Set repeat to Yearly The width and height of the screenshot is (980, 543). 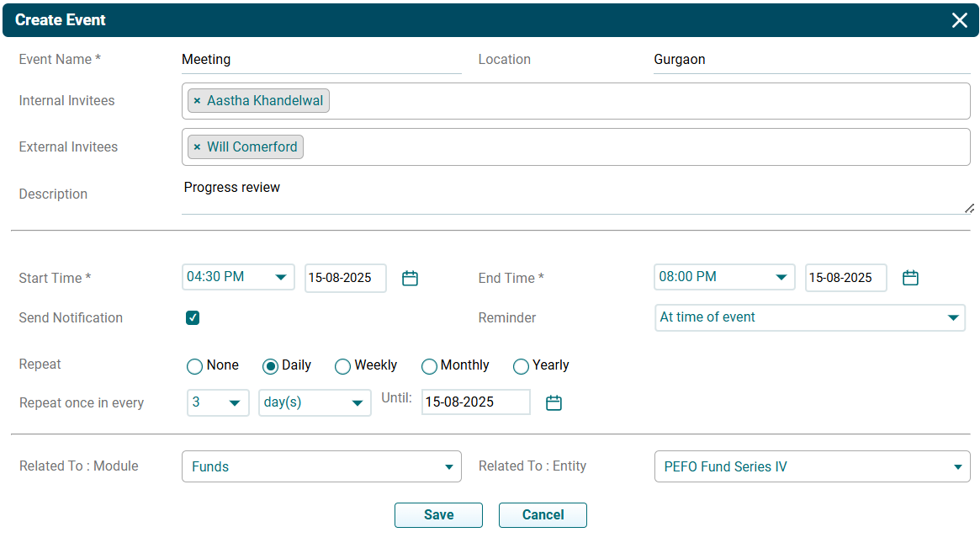click(x=521, y=366)
